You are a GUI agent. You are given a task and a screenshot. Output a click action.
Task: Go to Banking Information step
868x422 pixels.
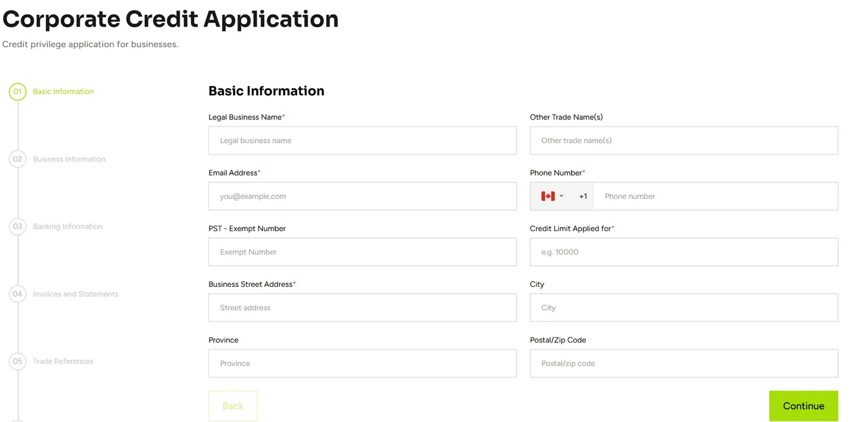coord(68,227)
